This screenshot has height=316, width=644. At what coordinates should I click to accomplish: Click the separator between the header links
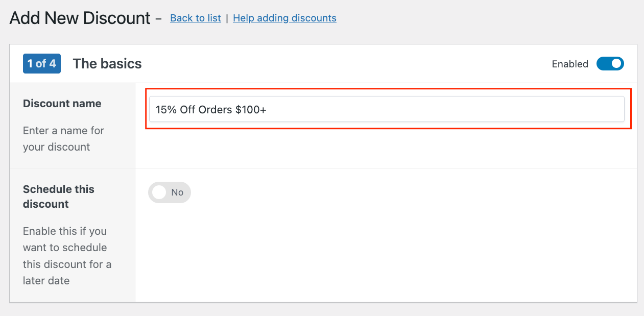(227, 18)
